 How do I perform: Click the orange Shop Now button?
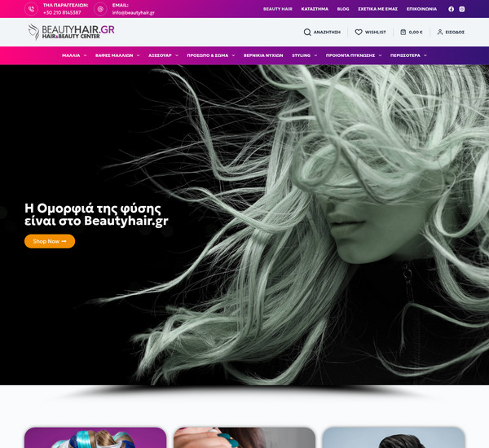tap(50, 241)
